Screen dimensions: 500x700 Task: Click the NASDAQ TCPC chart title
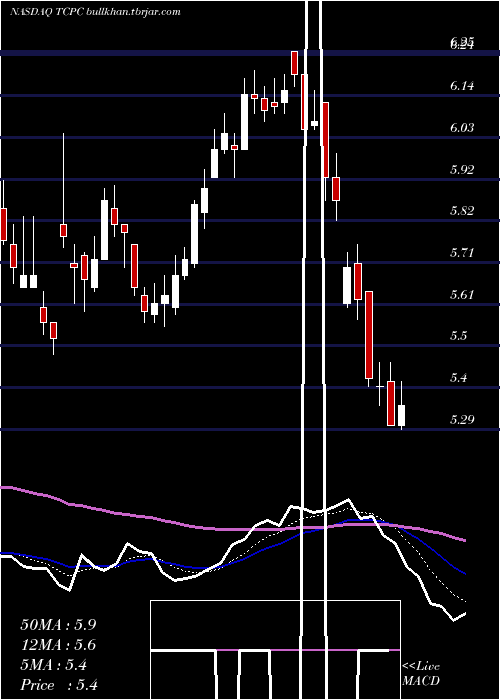point(95,12)
